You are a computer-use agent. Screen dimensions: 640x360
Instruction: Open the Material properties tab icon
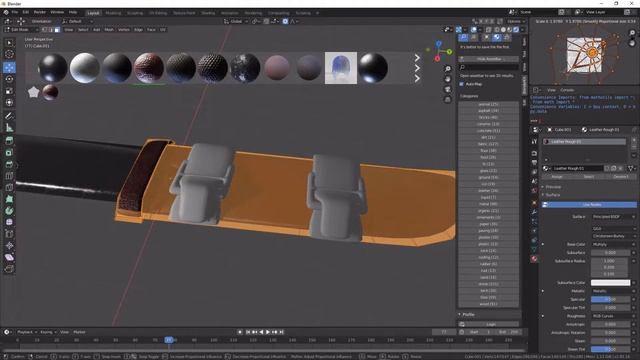tap(534, 259)
